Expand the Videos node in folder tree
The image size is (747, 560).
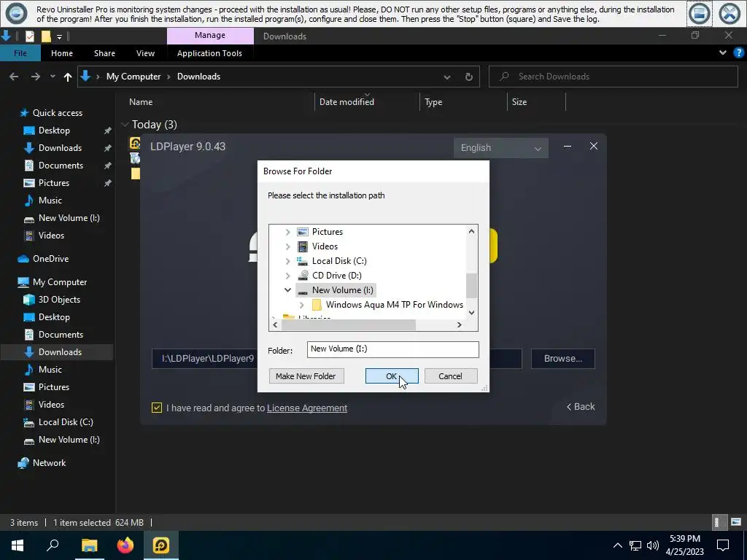[287, 246]
